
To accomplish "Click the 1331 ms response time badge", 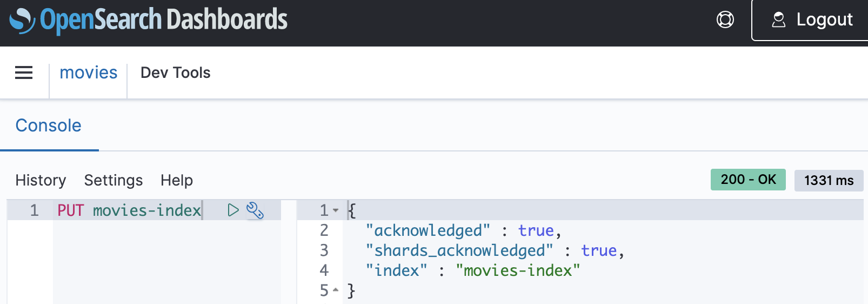I will (829, 180).
